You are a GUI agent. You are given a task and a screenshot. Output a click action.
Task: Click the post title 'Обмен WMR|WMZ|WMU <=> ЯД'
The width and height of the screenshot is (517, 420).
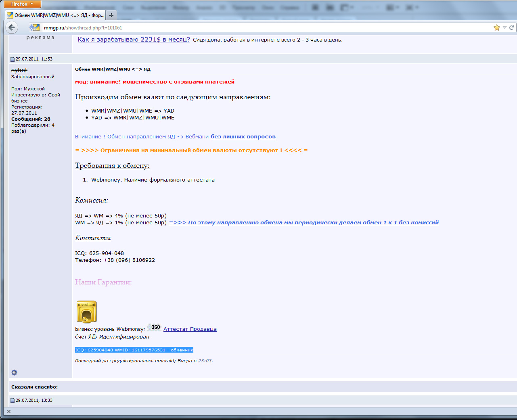[113, 69]
